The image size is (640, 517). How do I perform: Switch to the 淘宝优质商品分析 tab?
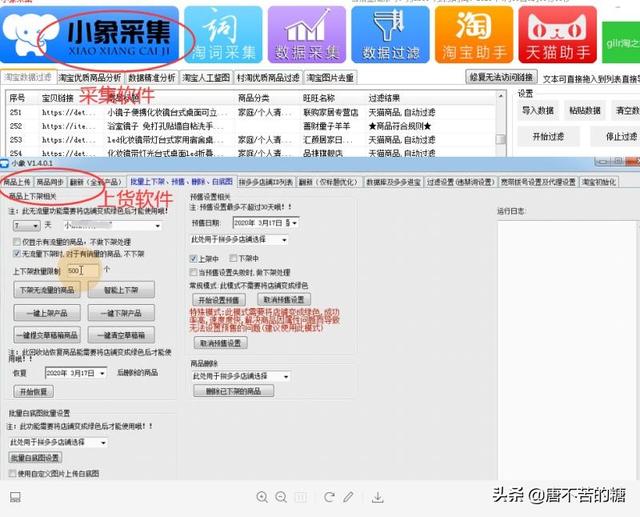[90, 76]
